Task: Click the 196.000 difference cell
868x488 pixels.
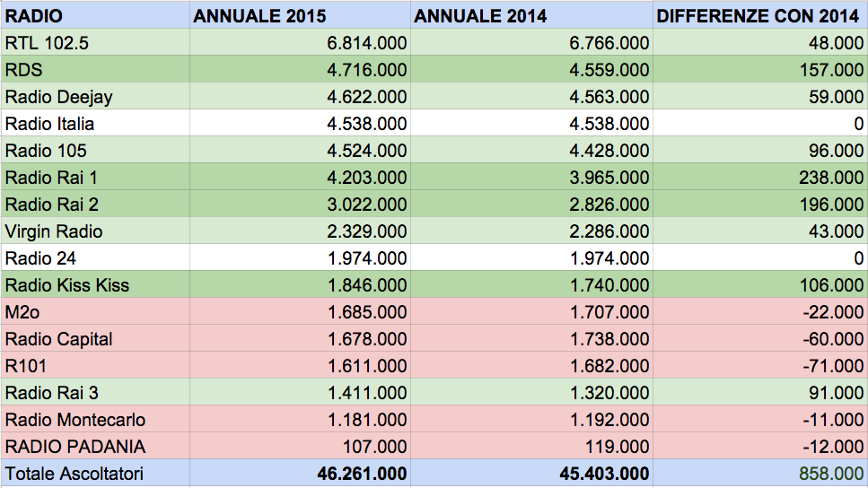Action: (759, 205)
